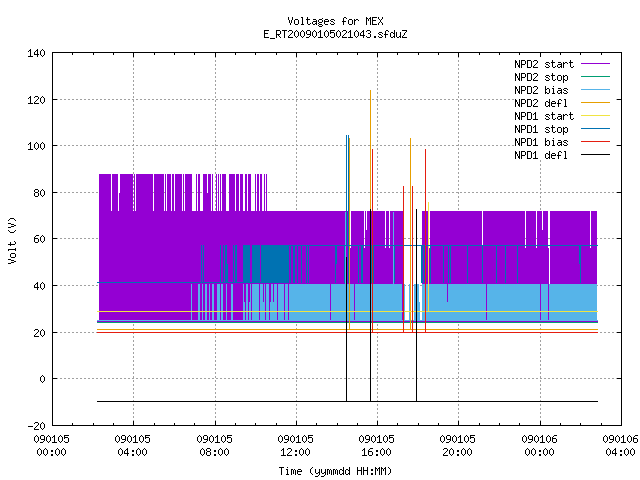Click the 'NPD2 defl' legend label
640x480 pixels.
coord(541,103)
